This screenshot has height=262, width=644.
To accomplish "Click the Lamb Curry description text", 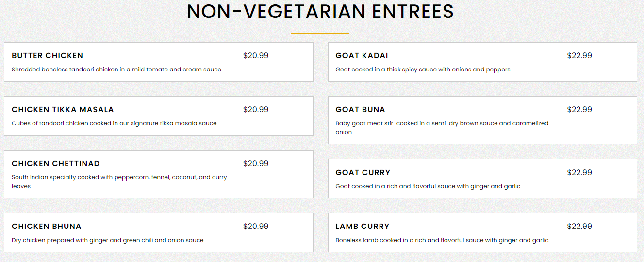I will pyautogui.click(x=442, y=240).
